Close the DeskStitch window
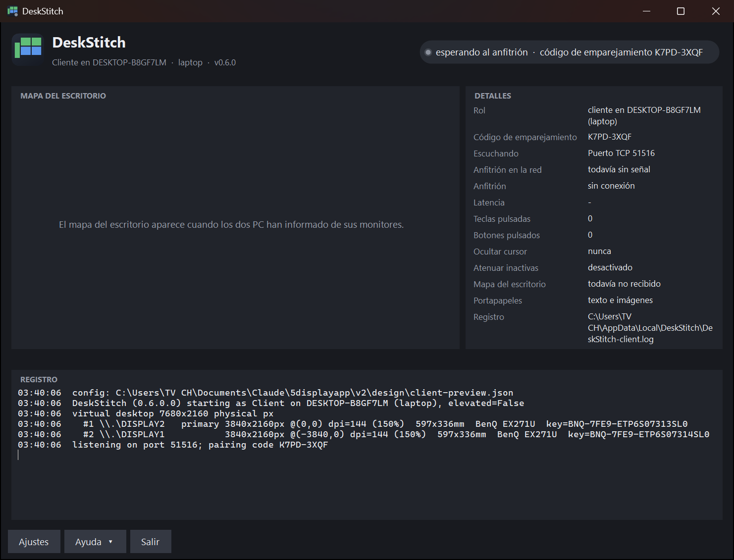Viewport: 734px width, 560px height. [x=716, y=11]
